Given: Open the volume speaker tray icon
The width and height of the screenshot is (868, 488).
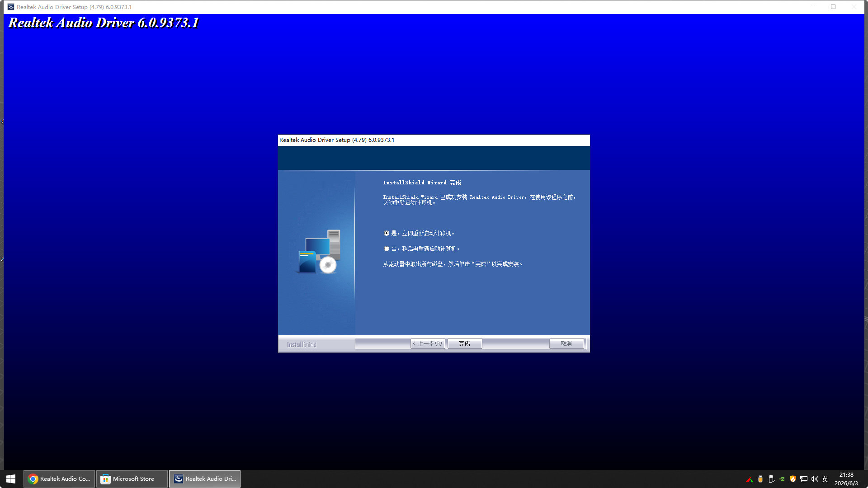Looking at the screenshot, I should 815,479.
